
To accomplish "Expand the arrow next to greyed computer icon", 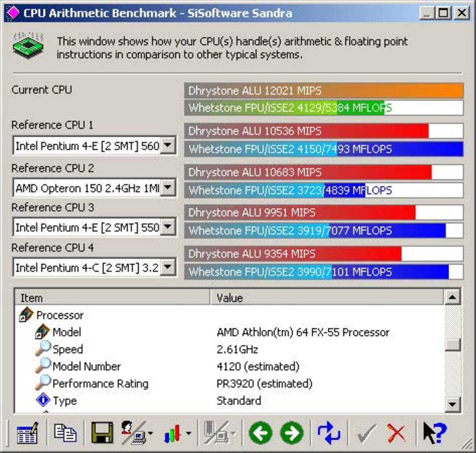I will 233,433.
